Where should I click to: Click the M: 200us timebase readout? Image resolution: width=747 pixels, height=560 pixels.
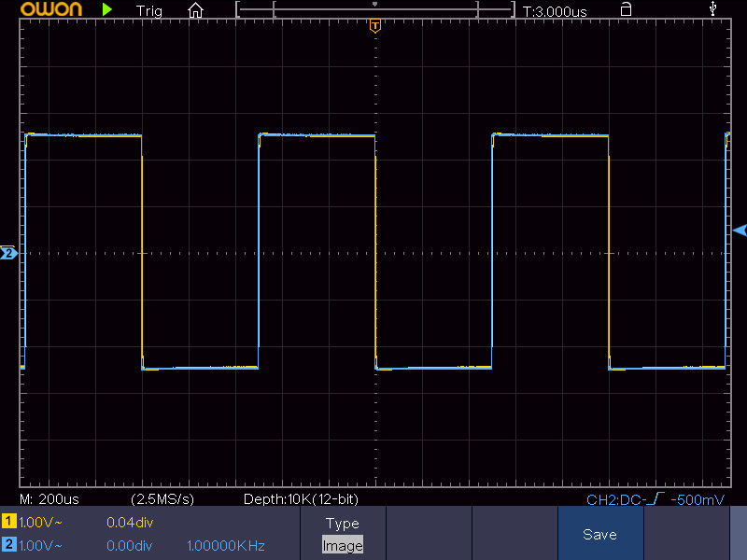54,499
